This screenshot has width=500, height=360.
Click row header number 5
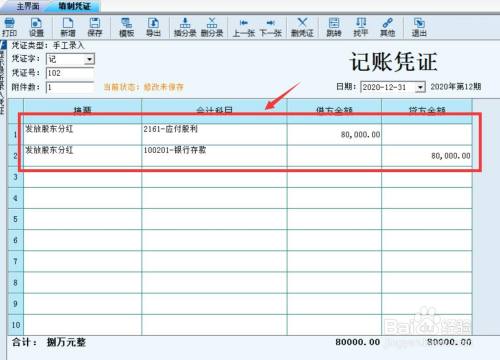[x=15, y=219]
